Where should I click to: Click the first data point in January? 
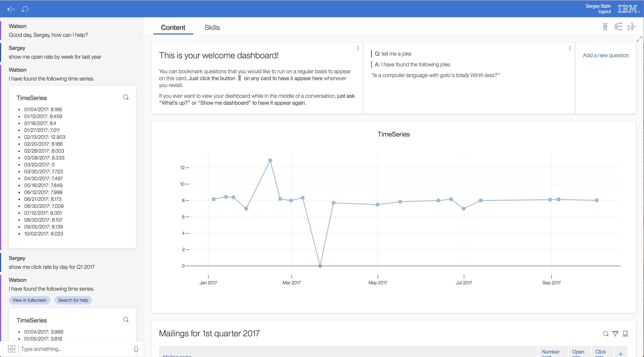click(214, 199)
